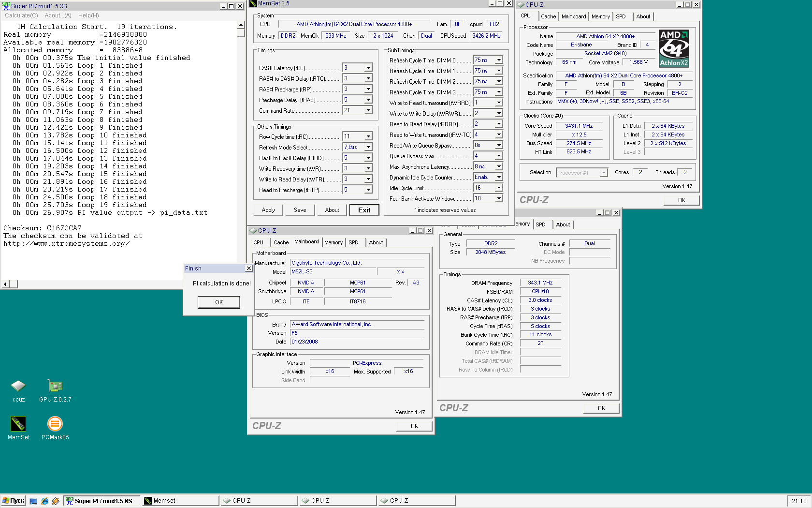Click the third quick launch icon
The width and height of the screenshot is (812, 508).
56,501
